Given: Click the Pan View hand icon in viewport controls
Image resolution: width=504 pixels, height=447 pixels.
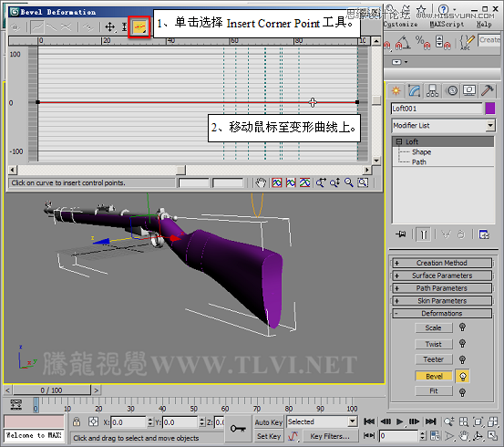Looking at the screenshot, I should 464,436.
